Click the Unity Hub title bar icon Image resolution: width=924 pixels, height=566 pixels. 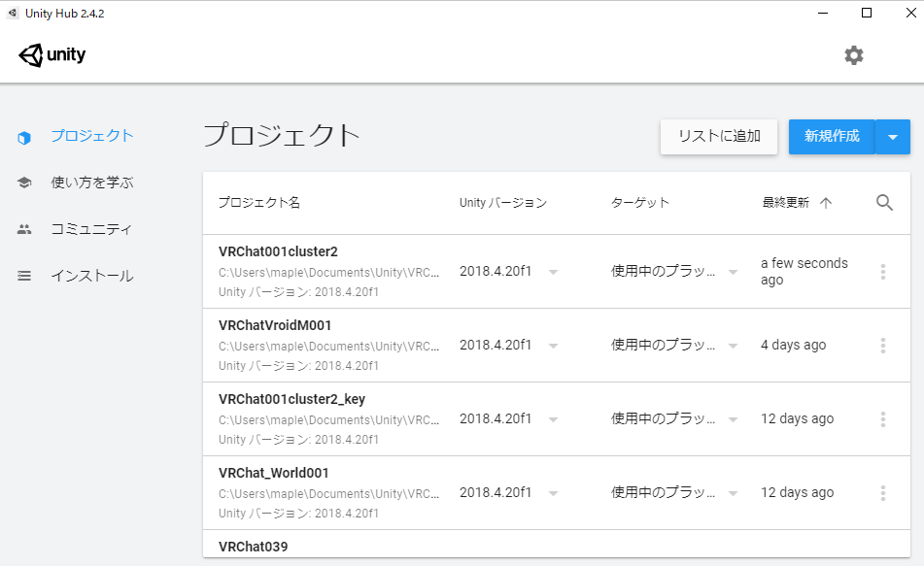13,13
